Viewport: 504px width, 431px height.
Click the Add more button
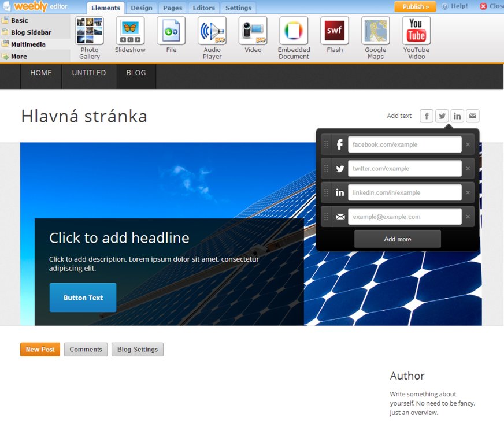[x=398, y=239]
